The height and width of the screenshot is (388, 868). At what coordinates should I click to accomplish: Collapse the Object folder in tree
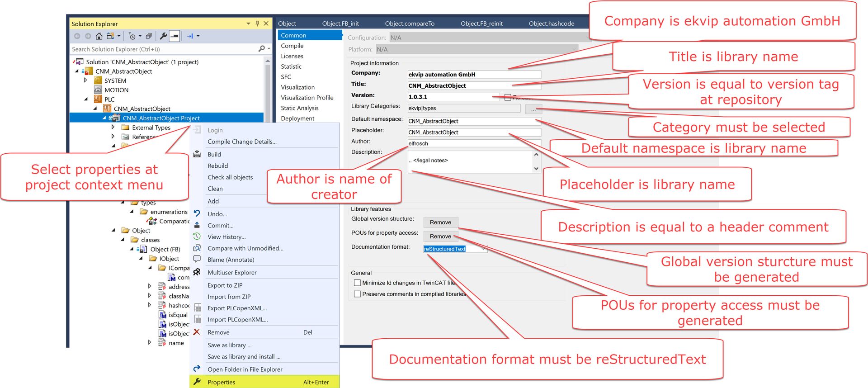(x=113, y=231)
